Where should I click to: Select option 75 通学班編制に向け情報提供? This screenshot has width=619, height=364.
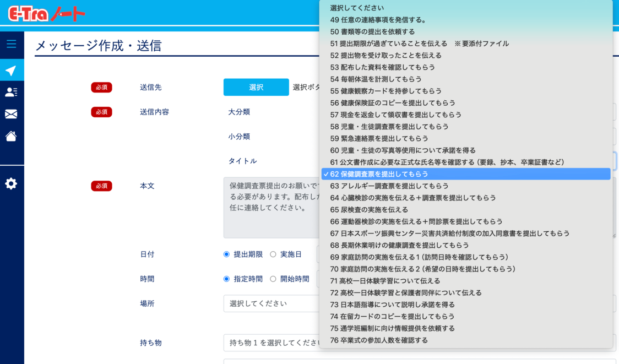(466, 328)
